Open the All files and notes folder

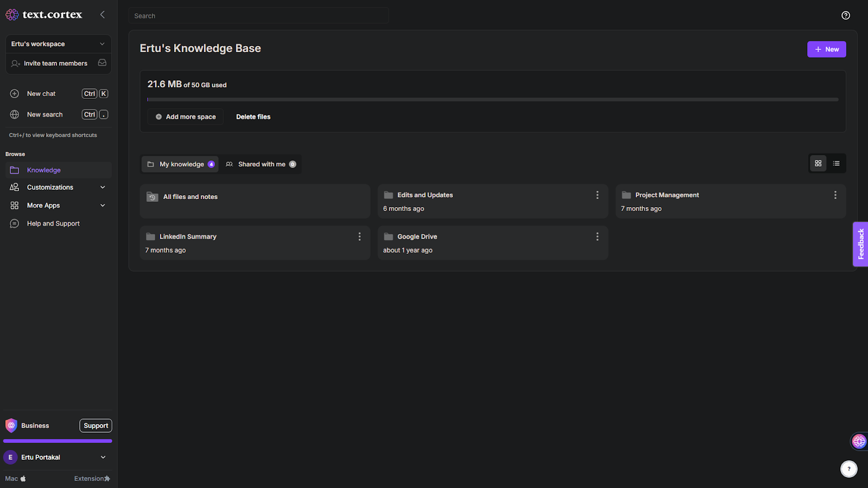point(255,201)
